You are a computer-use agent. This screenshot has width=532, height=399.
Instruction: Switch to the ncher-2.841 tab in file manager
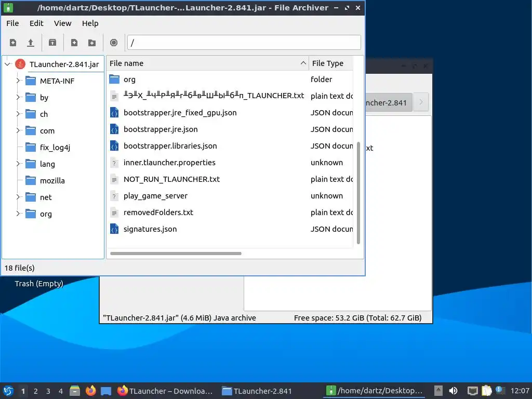click(x=389, y=102)
